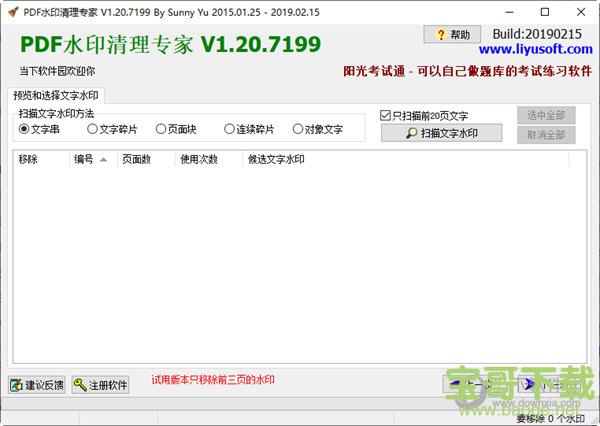600x426 pixels.
Task: Visit the www.liyusoft.com website link
Action: [x=535, y=49]
